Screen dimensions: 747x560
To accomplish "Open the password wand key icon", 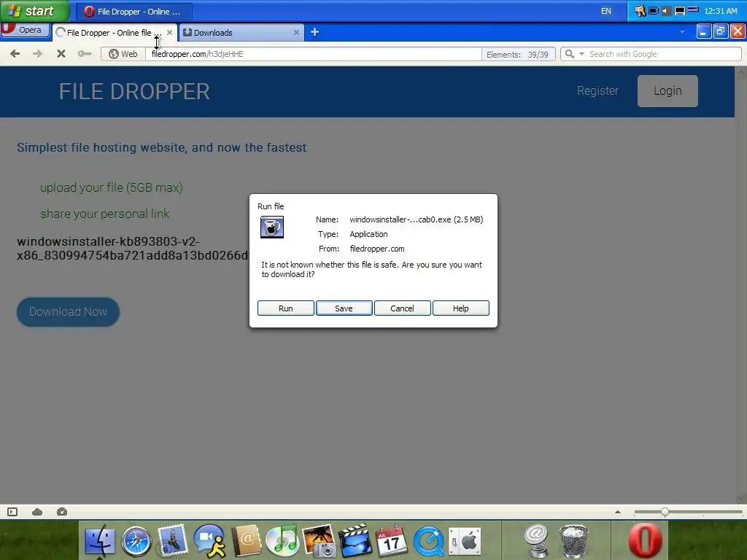I will (x=85, y=54).
